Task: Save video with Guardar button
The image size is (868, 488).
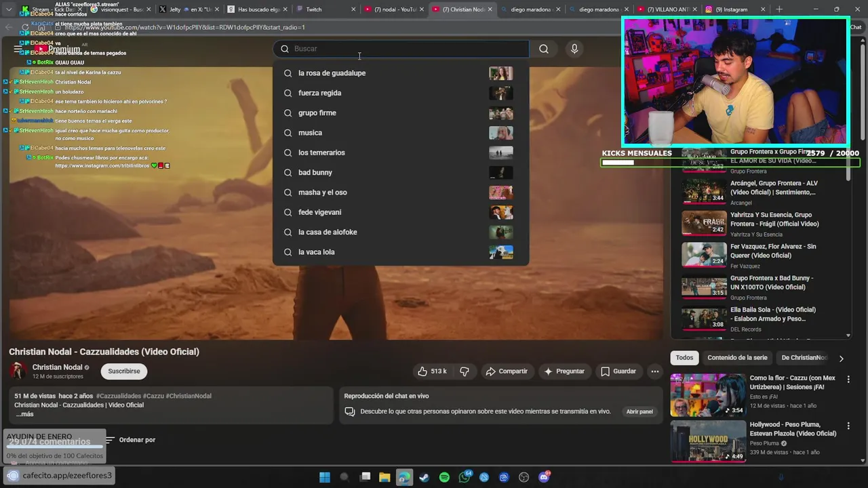Action: click(618, 371)
